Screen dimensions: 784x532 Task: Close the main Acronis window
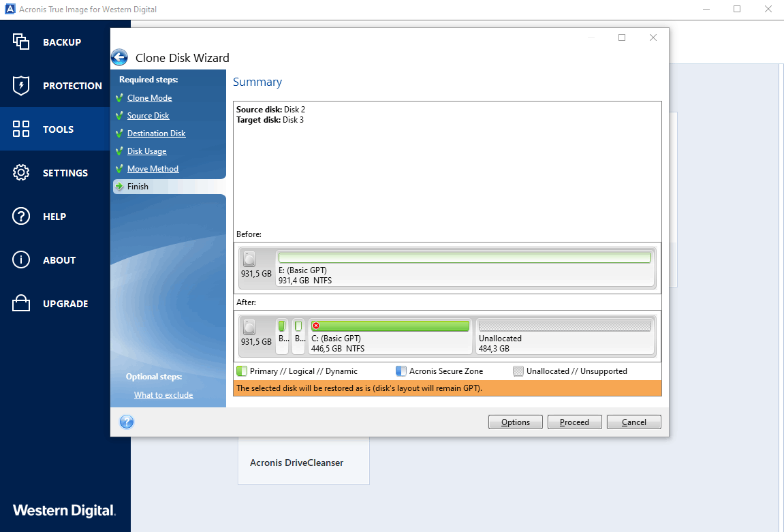coord(768,9)
